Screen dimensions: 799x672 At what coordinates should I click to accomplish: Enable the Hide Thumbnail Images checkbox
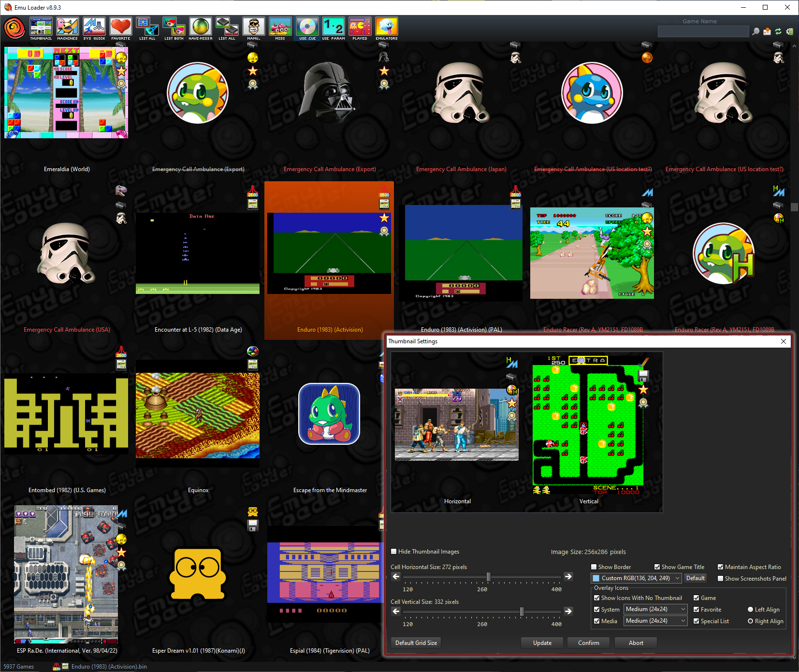(x=394, y=552)
